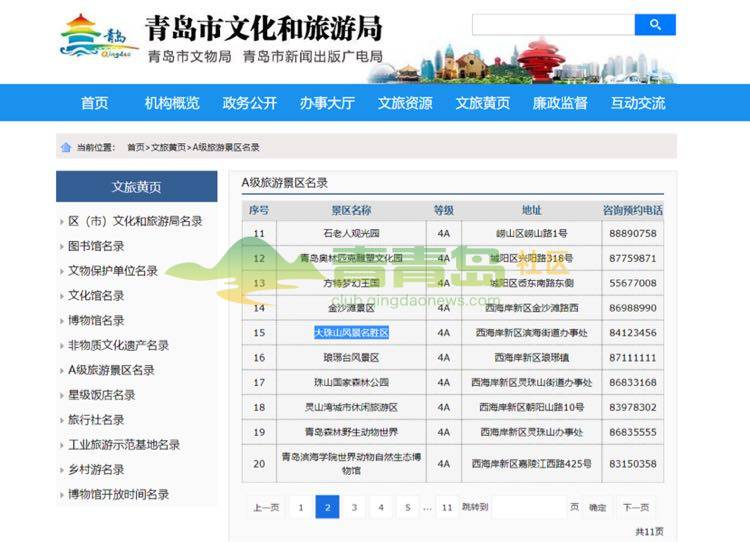Click the 金沙滩景区 table cell
This screenshot has width=750, height=542.
(351, 308)
